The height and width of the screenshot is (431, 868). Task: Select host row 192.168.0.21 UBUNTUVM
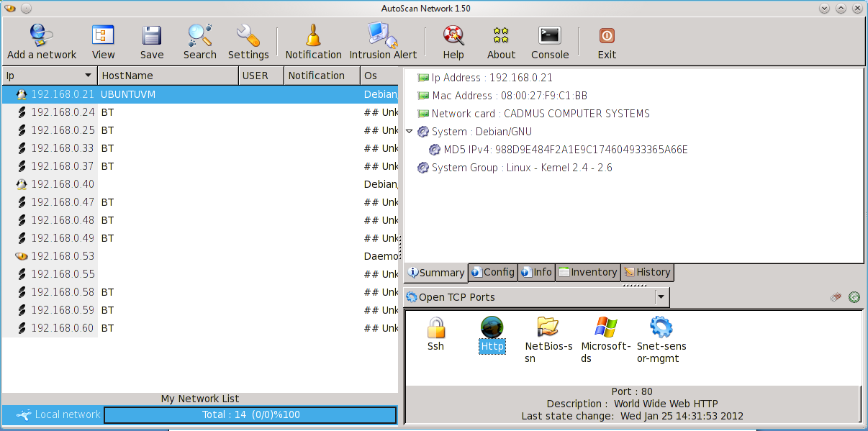[200, 94]
